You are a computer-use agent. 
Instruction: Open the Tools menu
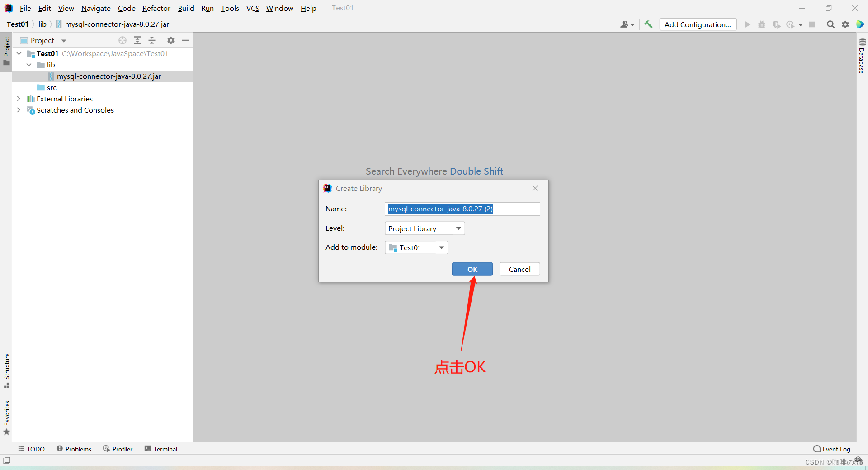click(230, 8)
